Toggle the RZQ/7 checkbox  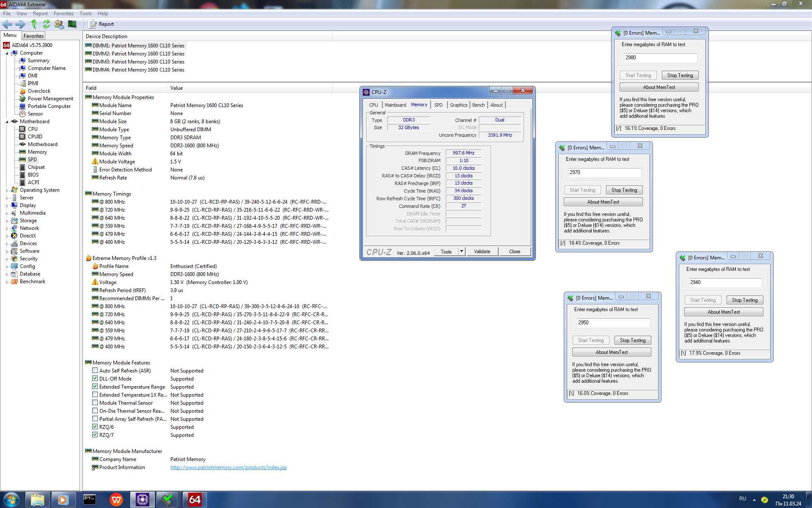click(x=95, y=435)
